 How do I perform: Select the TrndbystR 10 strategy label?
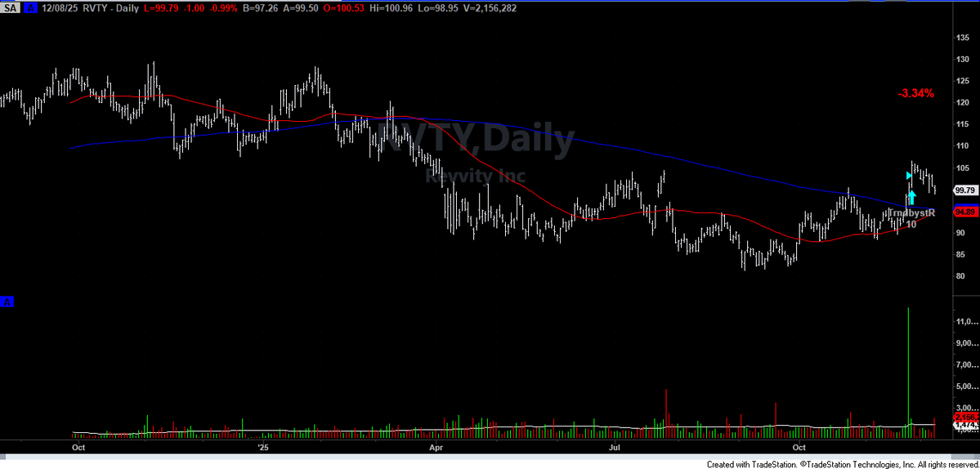pos(911,218)
